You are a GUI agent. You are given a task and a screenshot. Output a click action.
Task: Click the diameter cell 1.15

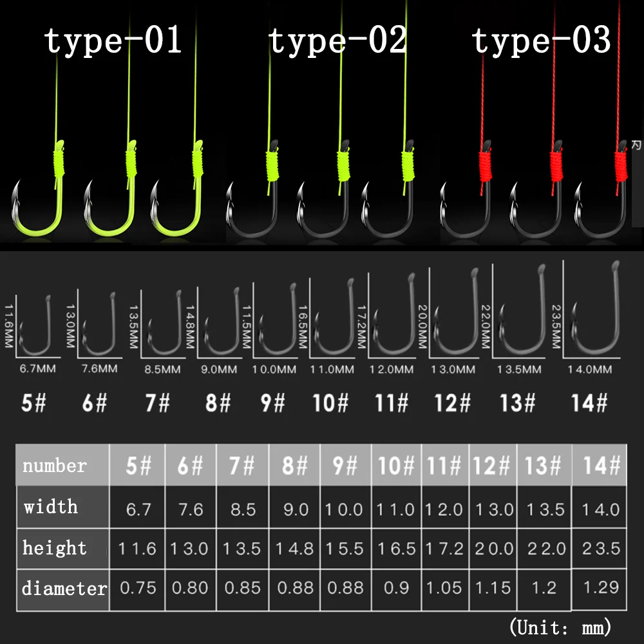tap(493, 588)
